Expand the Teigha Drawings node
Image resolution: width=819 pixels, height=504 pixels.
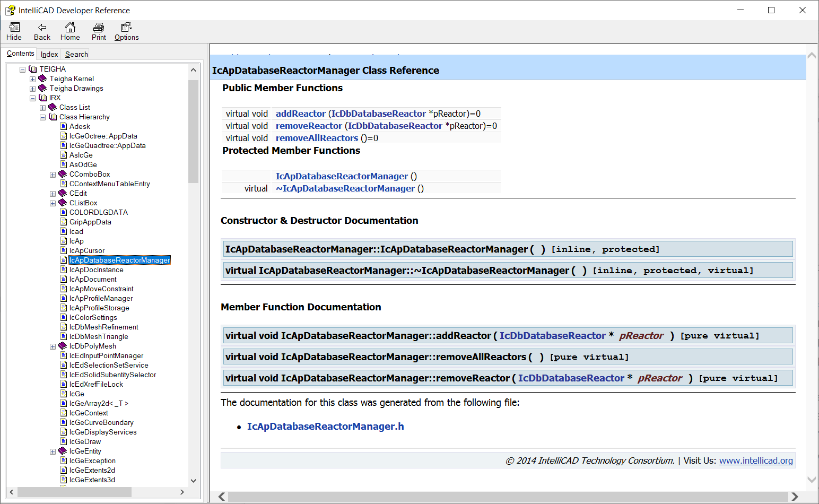[33, 89]
